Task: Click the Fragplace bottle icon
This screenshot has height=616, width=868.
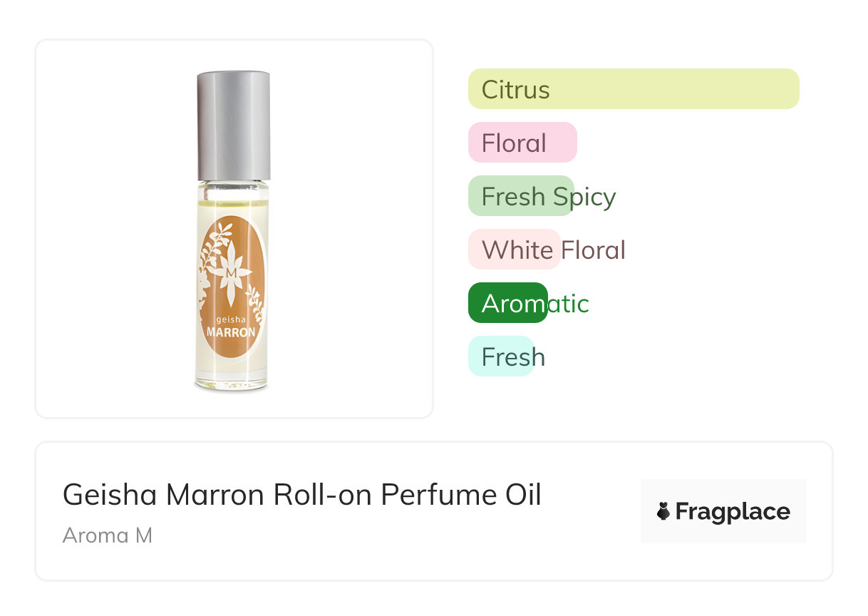Action: pyautogui.click(x=663, y=511)
